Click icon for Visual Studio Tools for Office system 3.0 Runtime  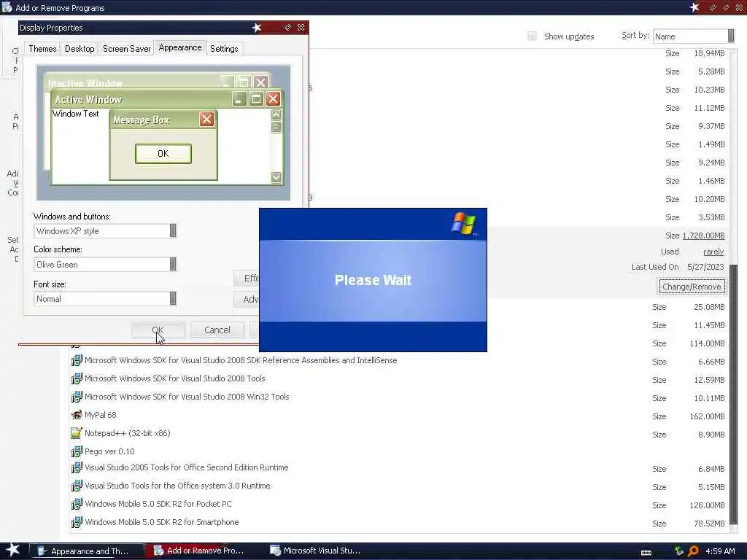pos(76,486)
